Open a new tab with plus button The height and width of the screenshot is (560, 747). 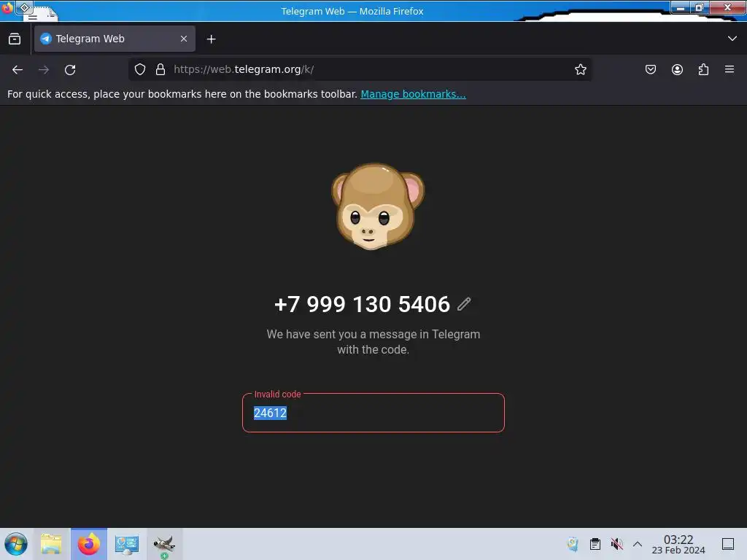211,39
